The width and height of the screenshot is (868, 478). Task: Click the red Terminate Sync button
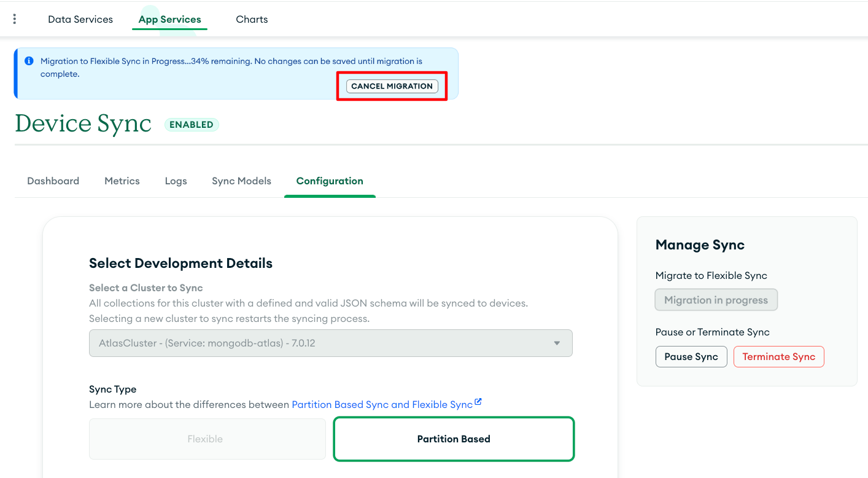coord(778,357)
